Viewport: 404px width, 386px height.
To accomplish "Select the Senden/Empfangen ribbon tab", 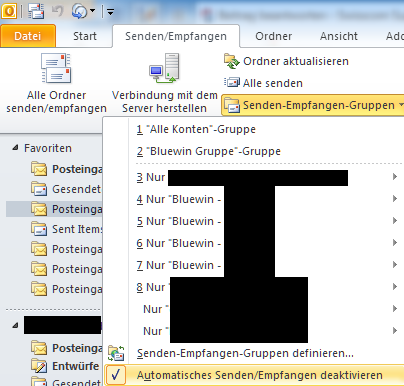I will point(176,36).
